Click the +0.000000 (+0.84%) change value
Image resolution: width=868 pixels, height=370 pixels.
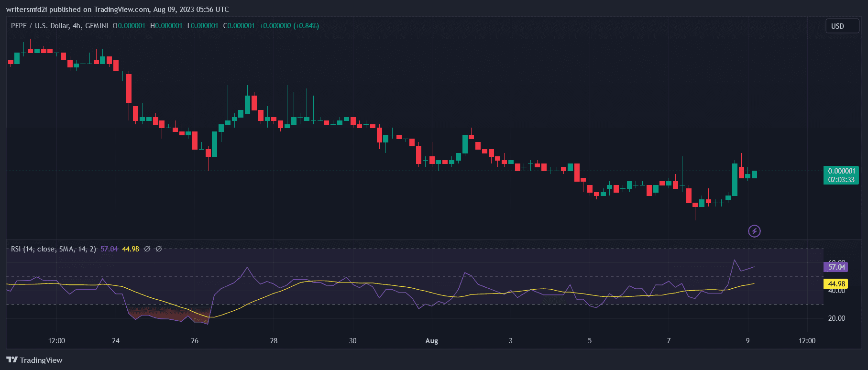click(289, 26)
